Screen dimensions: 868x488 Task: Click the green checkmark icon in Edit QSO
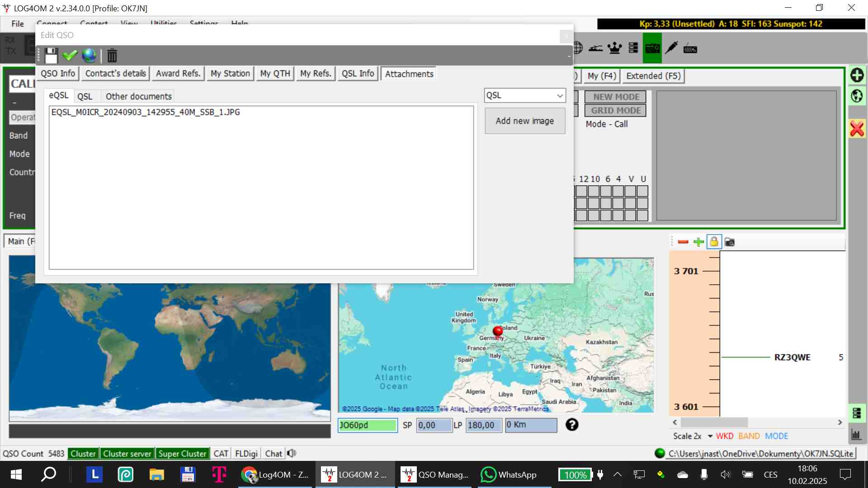pos(70,56)
